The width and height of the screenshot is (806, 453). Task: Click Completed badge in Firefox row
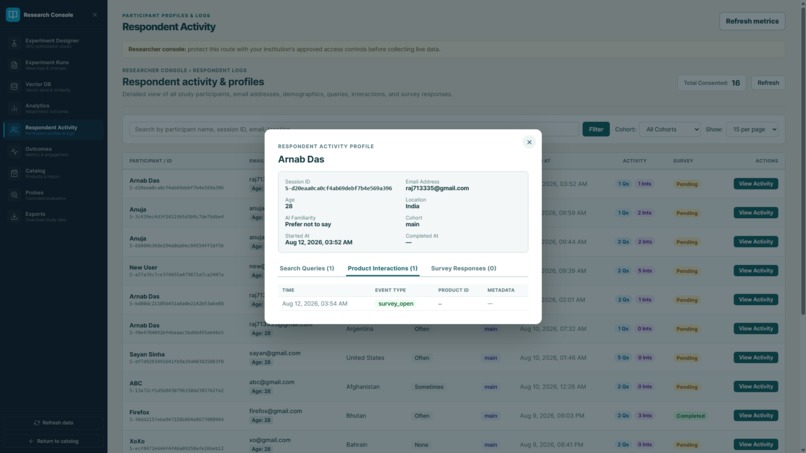coord(690,415)
